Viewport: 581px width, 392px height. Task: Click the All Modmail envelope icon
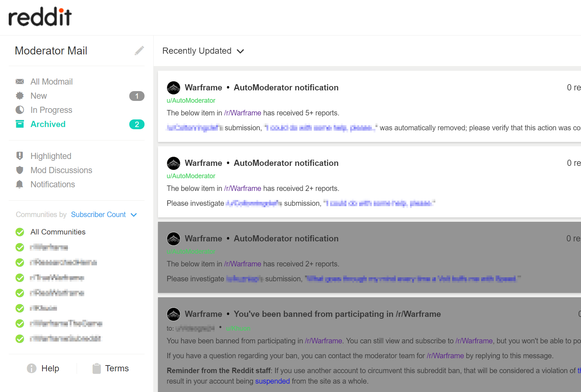tap(20, 82)
